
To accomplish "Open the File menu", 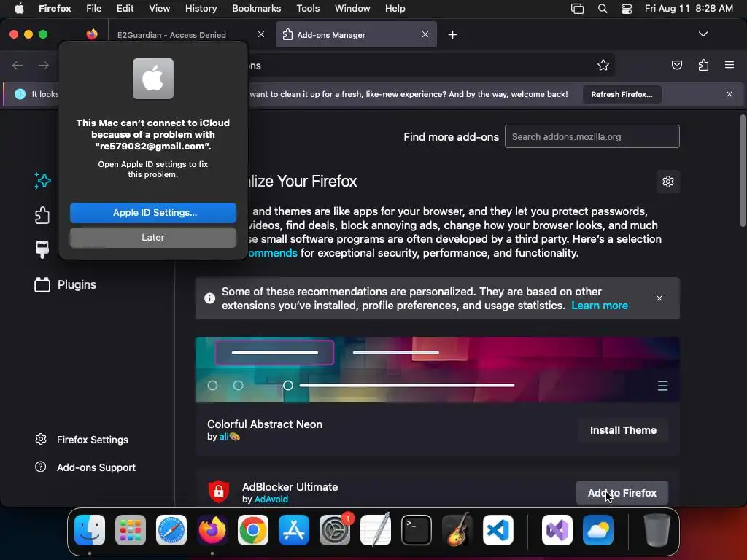I will pyautogui.click(x=93, y=8).
